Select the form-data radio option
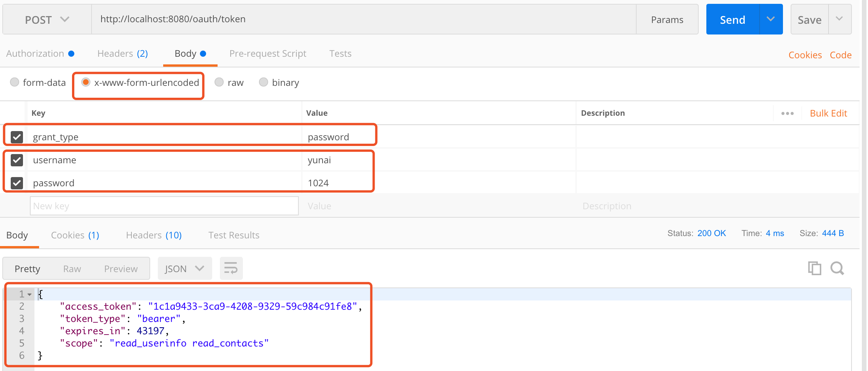Image resolution: width=868 pixels, height=371 pixels. point(15,82)
